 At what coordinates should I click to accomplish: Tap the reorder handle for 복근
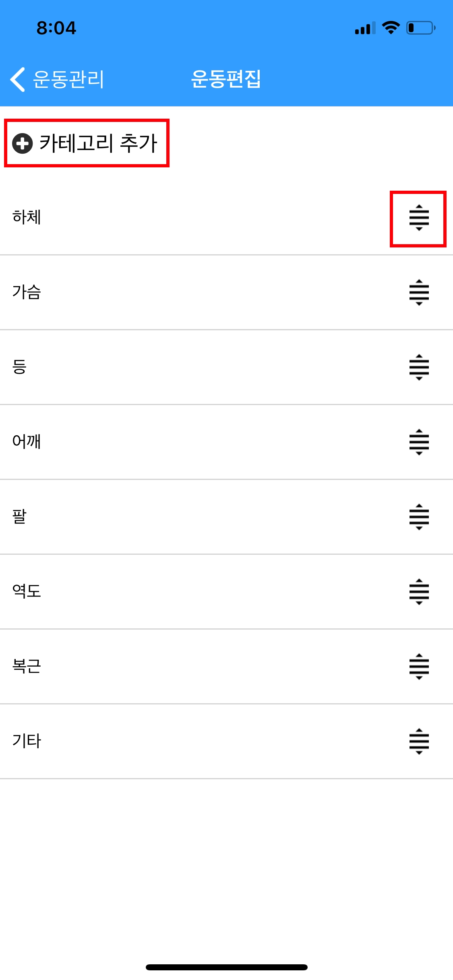(x=419, y=667)
